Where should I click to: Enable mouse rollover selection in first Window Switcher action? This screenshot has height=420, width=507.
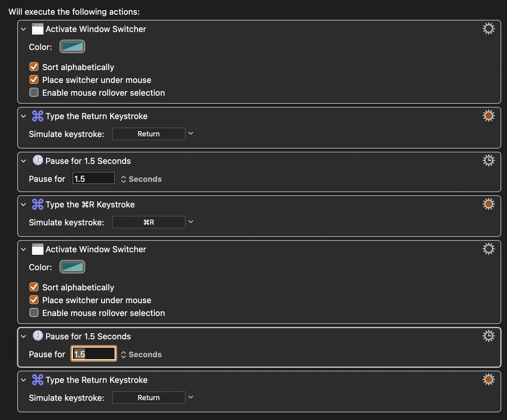[34, 93]
